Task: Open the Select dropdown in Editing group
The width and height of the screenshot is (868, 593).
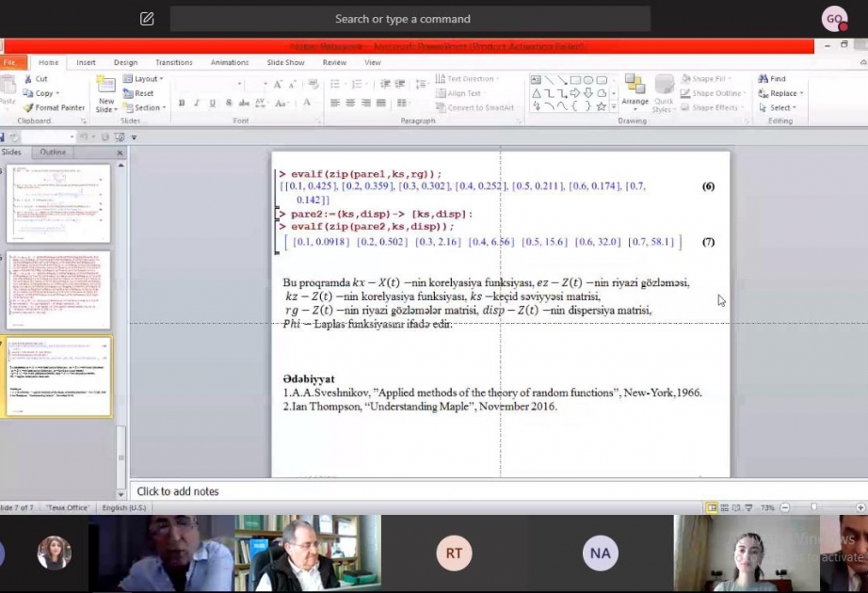Action: coord(778,107)
